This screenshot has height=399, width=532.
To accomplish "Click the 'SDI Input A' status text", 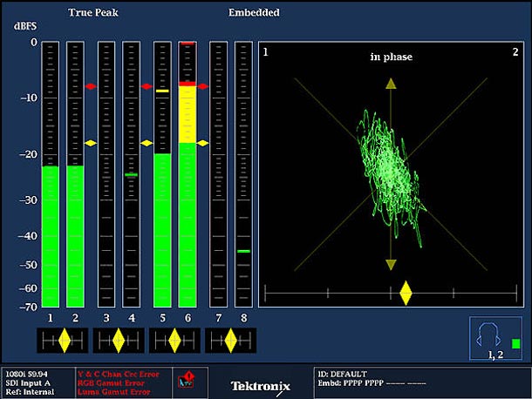I will (28, 383).
